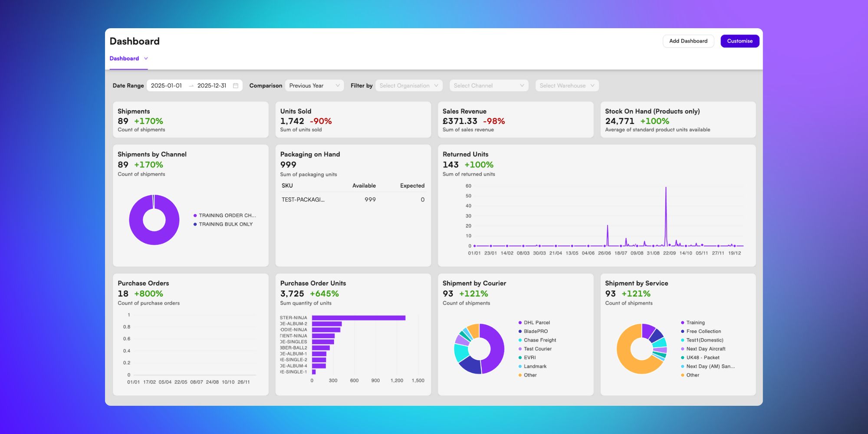868x434 pixels.
Task: Click the Expected column header
Action: 412,186
